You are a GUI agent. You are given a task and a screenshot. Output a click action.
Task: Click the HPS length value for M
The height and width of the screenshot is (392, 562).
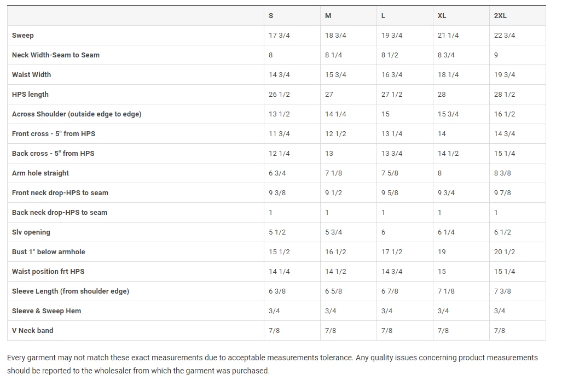(329, 95)
